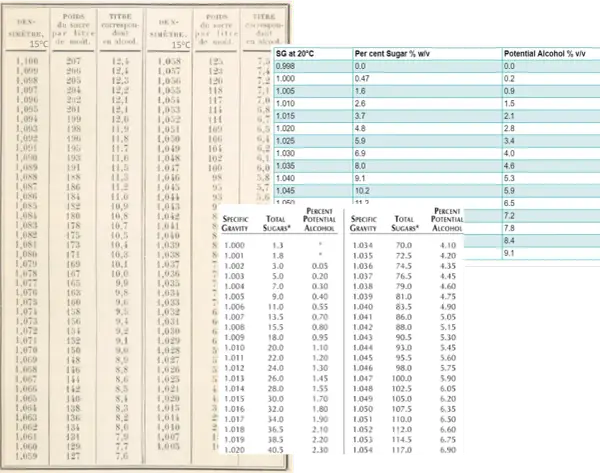Click the 'SG at 20°C' column header
600x473 pixels.
[x=295, y=54]
